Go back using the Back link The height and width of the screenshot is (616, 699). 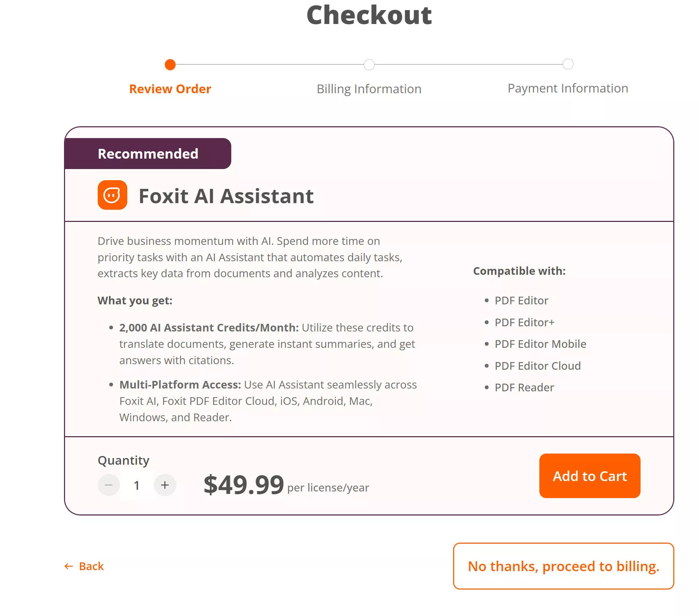click(85, 566)
